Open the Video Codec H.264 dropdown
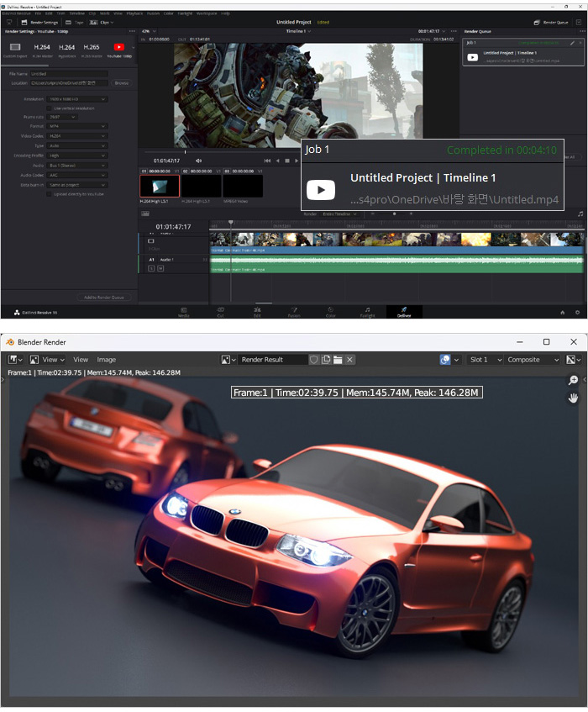The width and height of the screenshot is (588, 712). pos(77,136)
